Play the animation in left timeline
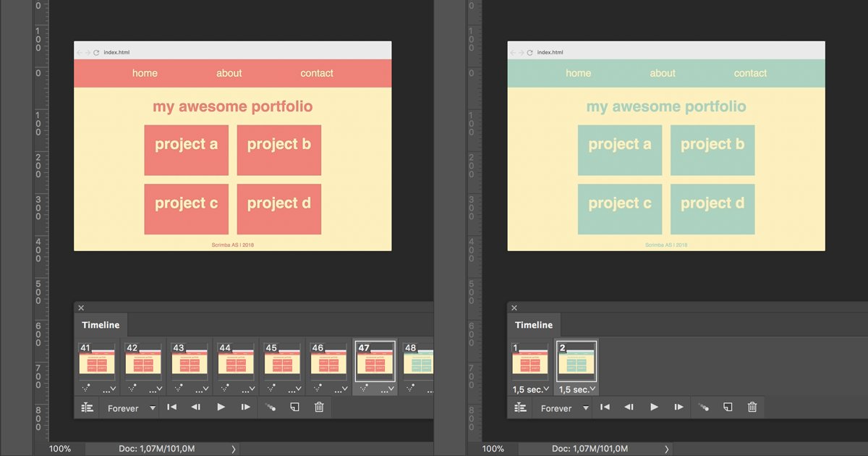The image size is (868, 456). coord(221,408)
